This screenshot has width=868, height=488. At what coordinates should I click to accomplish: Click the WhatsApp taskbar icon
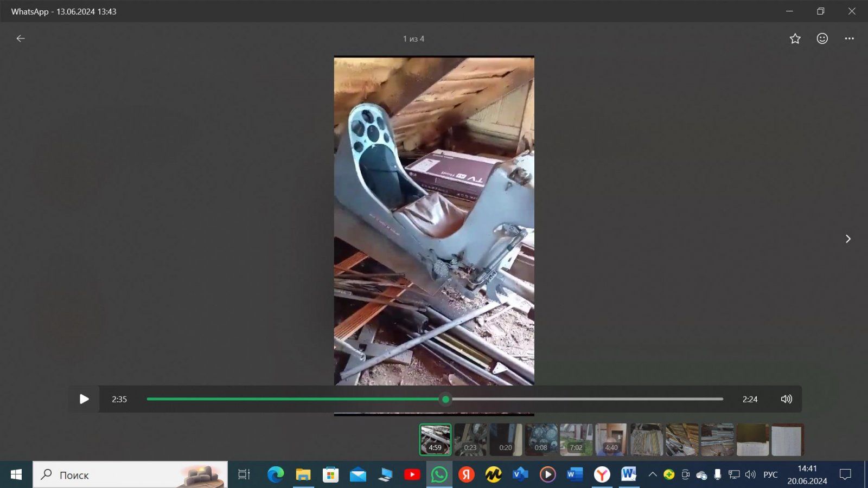pyautogui.click(x=439, y=474)
